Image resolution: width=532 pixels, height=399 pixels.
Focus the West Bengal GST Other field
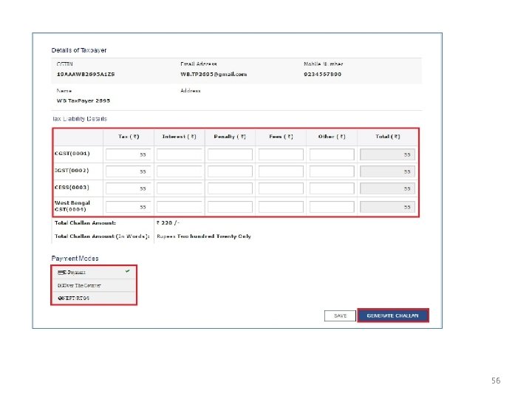332,207
